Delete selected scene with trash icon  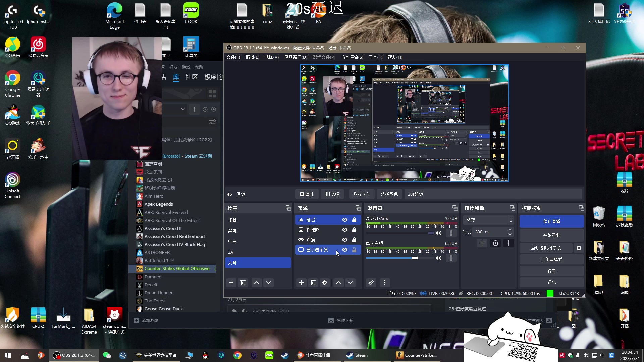click(243, 283)
